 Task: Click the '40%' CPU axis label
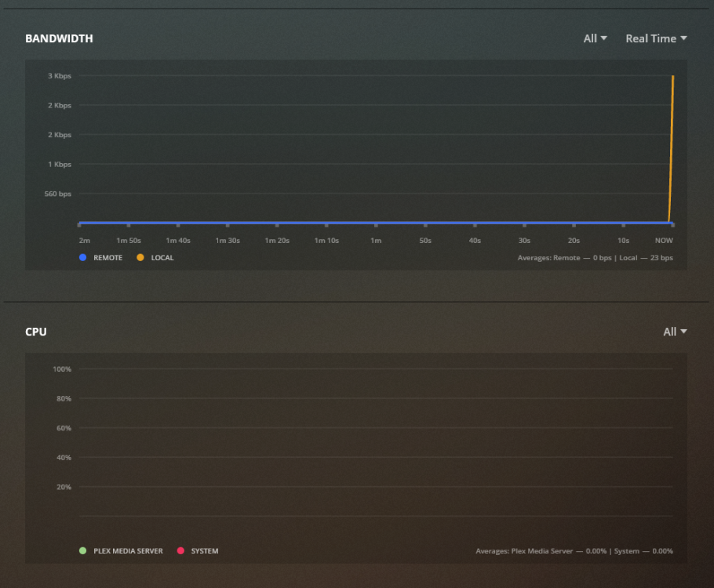(64, 457)
